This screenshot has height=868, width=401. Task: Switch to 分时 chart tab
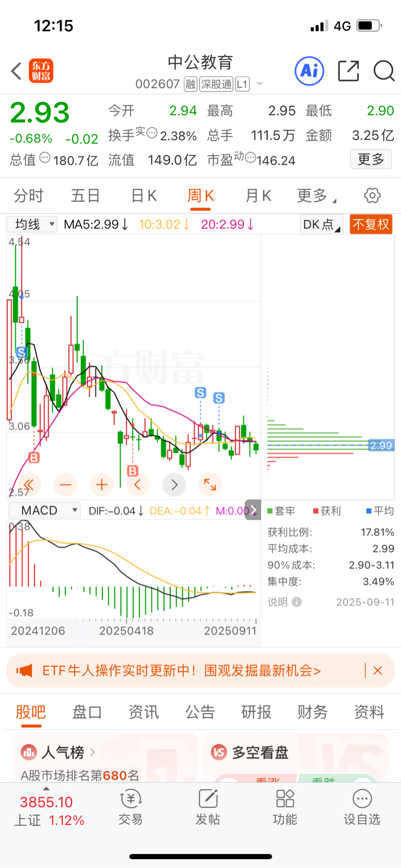click(x=28, y=196)
